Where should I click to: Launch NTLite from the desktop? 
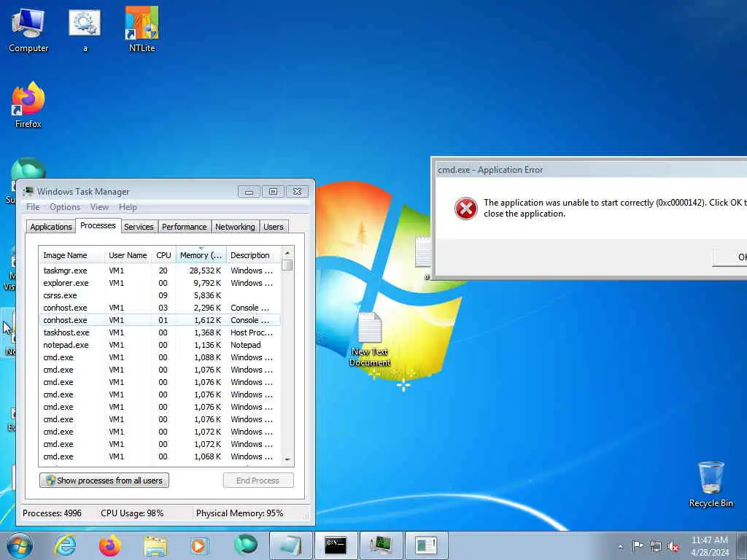pos(142,29)
